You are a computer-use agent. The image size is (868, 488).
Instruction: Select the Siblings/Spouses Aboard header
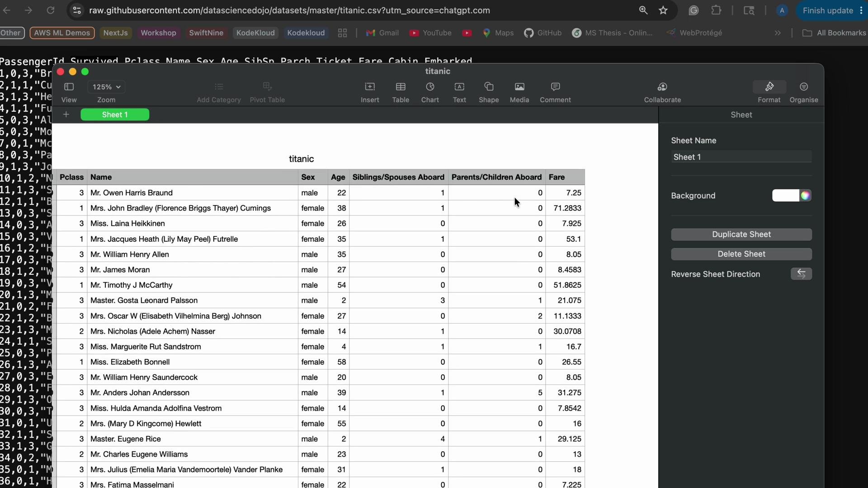click(398, 177)
